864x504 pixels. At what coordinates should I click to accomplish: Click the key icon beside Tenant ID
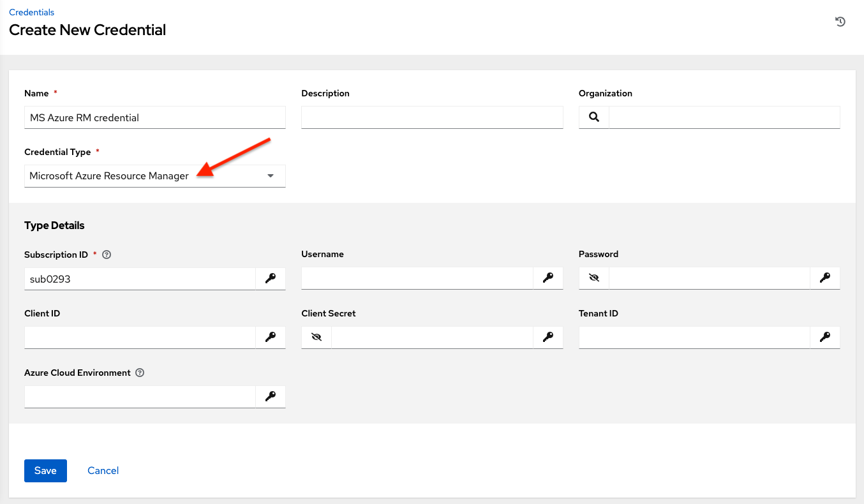click(825, 337)
